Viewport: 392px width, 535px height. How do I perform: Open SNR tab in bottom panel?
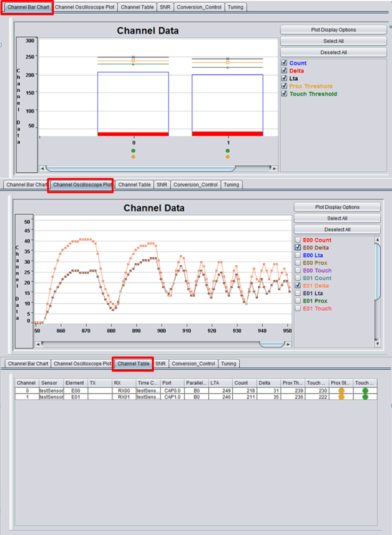pos(160,364)
